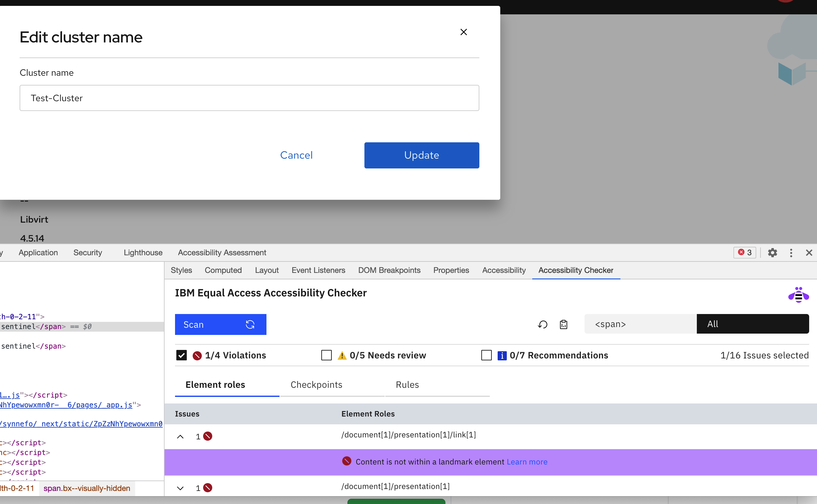Uncheck the Violations filter checkbox

click(182, 355)
